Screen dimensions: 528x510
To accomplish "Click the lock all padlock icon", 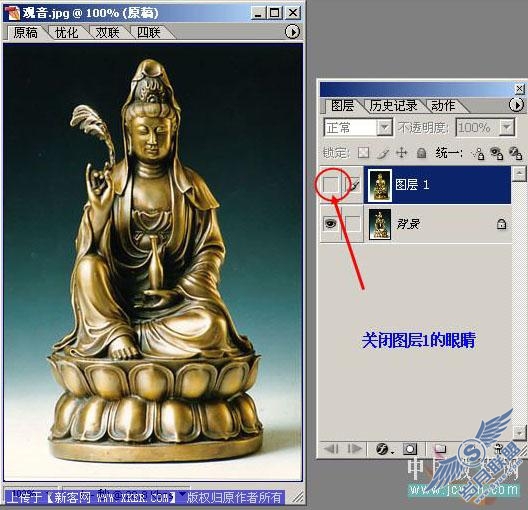I will tap(421, 153).
